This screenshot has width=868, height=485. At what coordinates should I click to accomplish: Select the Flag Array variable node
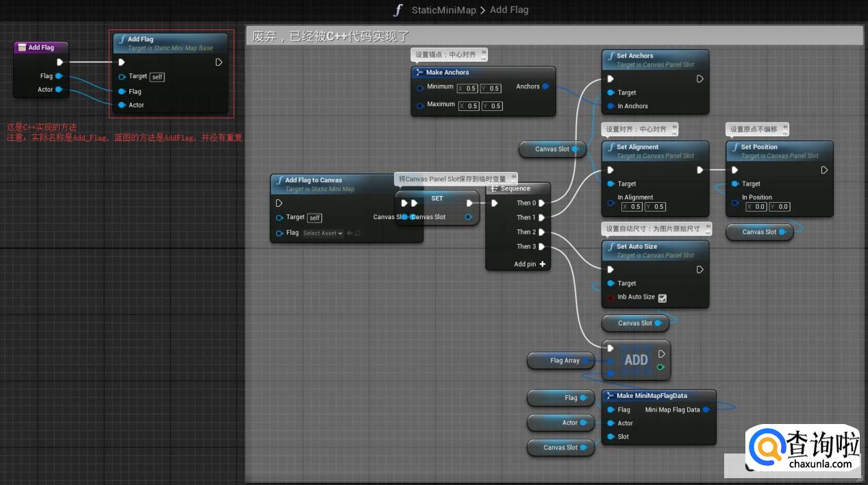tap(565, 360)
